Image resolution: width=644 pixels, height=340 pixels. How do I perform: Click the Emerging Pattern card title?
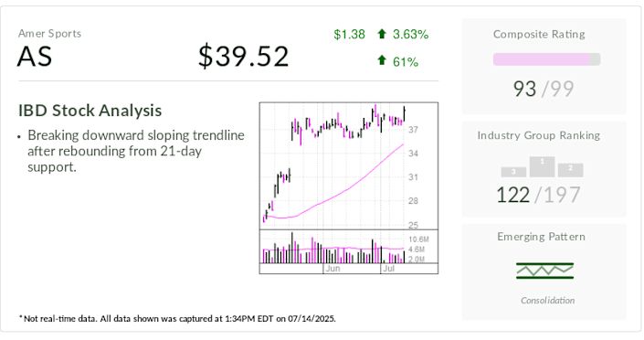[x=541, y=237]
